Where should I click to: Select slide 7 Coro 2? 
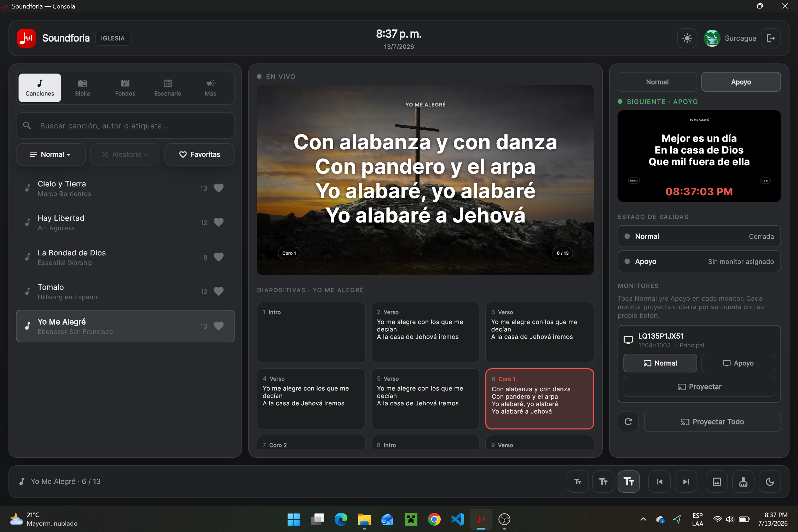(311, 443)
